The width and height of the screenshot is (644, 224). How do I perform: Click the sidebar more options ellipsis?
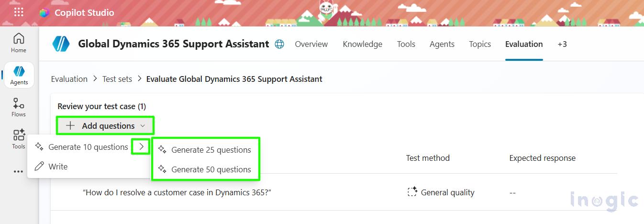click(19, 171)
